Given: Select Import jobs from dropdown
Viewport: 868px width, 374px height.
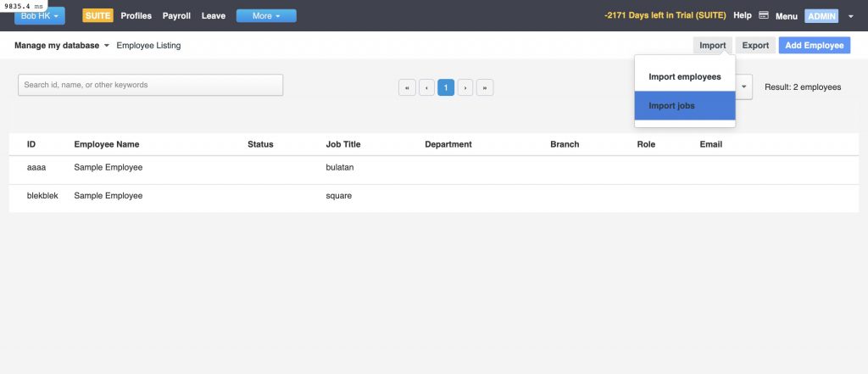Looking at the screenshot, I should (685, 106).
